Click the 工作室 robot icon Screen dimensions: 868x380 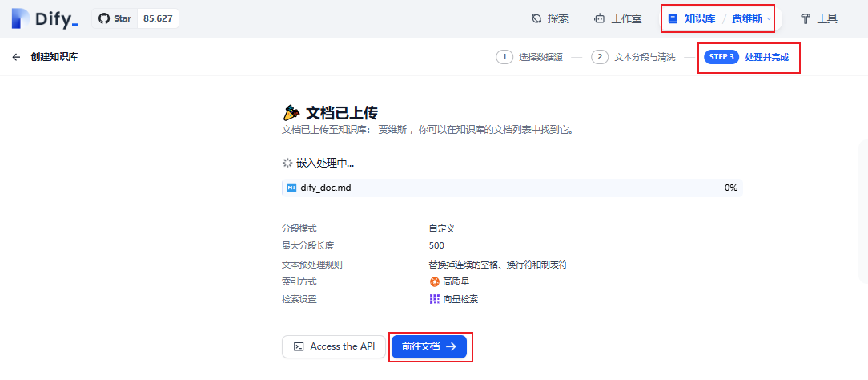[600, 18]
